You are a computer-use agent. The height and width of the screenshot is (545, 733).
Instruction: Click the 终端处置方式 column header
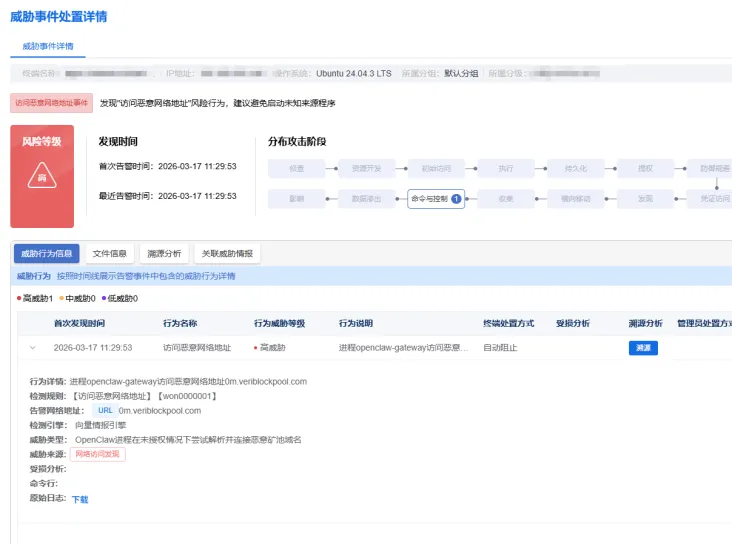tap(509, 323)
